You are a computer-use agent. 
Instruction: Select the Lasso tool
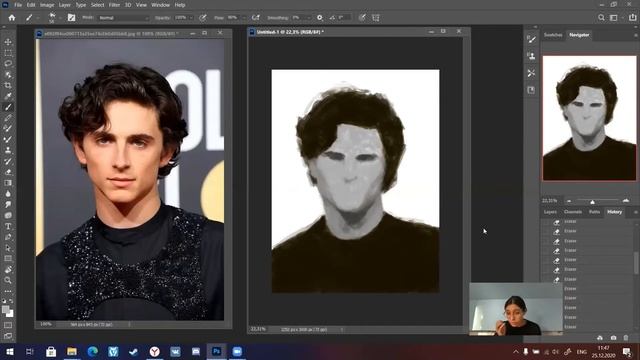(8, 64)
